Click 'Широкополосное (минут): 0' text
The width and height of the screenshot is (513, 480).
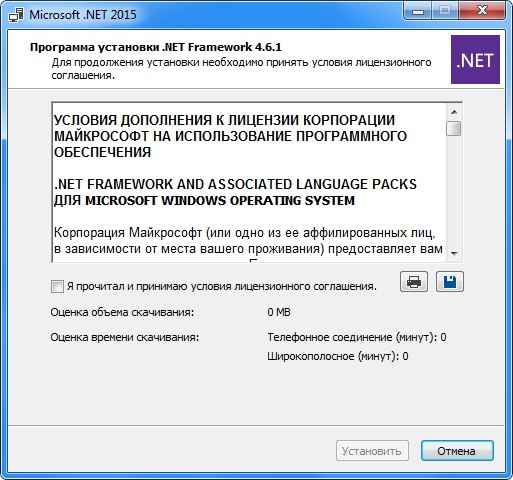(338, 356)
